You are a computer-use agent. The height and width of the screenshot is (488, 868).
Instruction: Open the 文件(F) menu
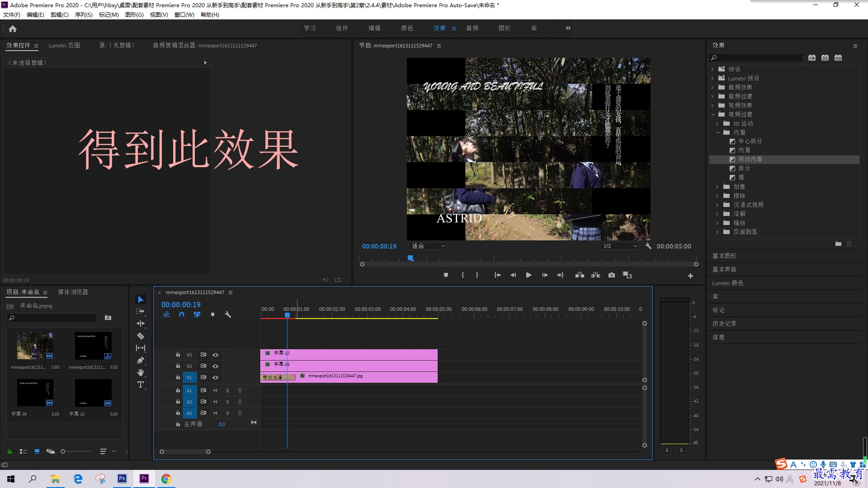12,14
